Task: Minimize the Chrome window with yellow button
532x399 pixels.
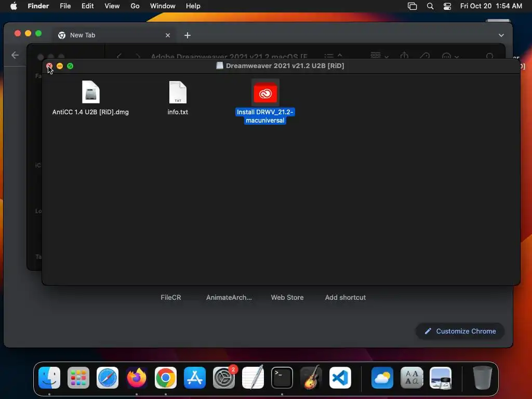Action: [28, 33]
